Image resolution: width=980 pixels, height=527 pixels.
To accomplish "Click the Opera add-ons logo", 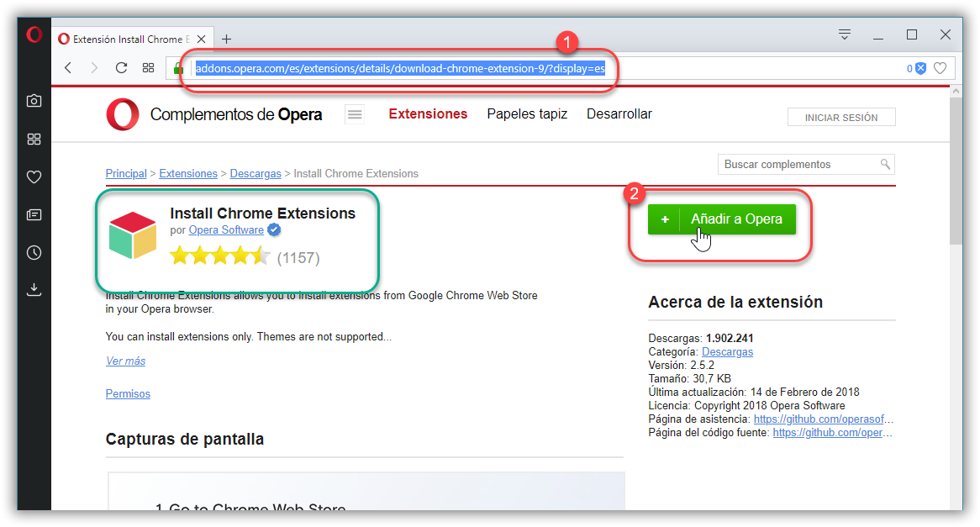I will 123,114.
